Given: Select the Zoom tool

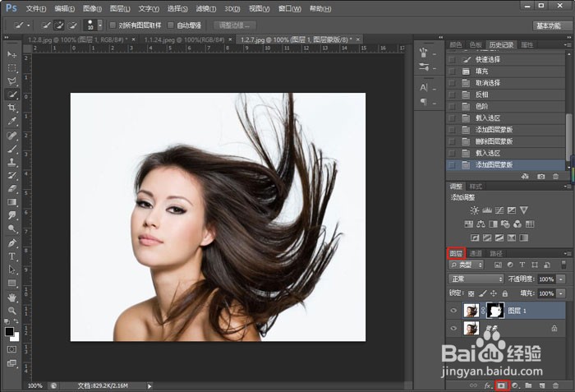Looking at the screenshot, I should [11, 311].
